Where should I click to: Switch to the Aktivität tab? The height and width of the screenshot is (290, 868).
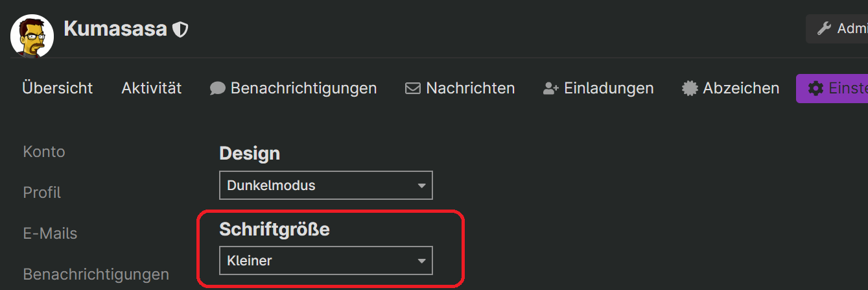152,88
